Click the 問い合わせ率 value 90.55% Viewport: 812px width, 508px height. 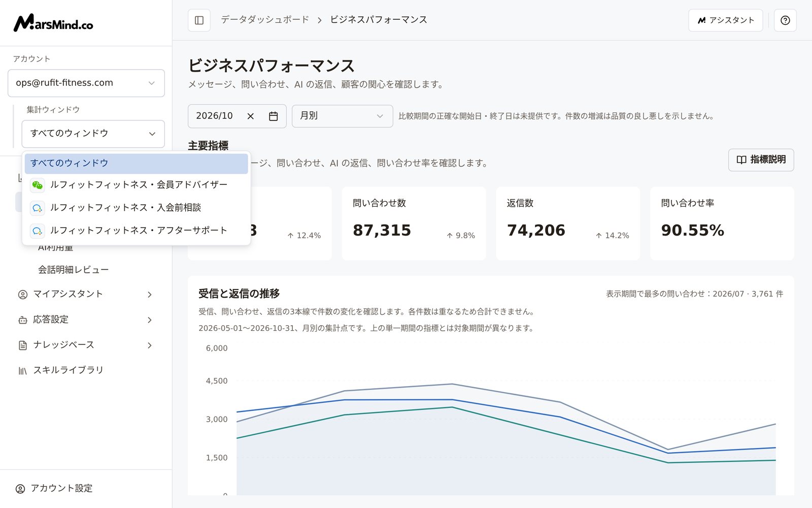(x=693, y=231)
